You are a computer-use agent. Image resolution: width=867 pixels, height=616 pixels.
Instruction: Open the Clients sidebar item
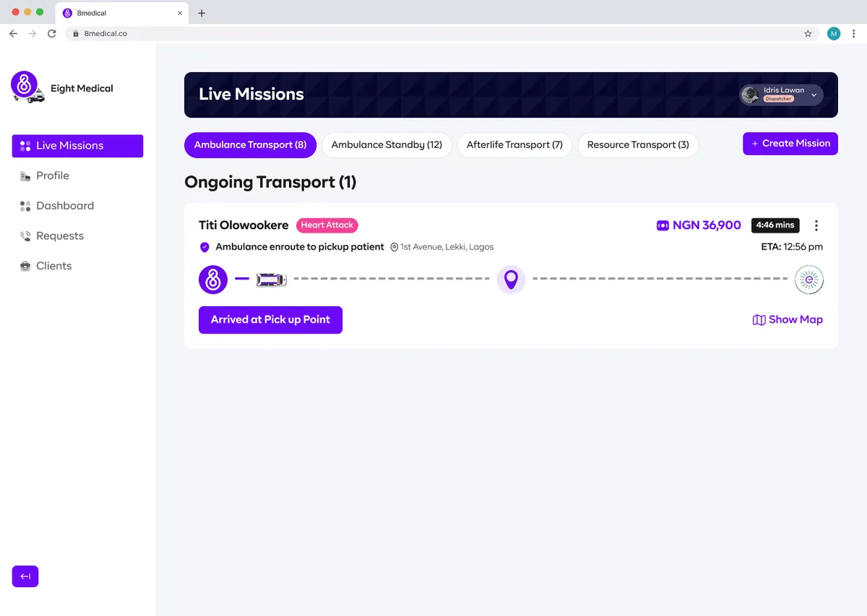point(46,266)
